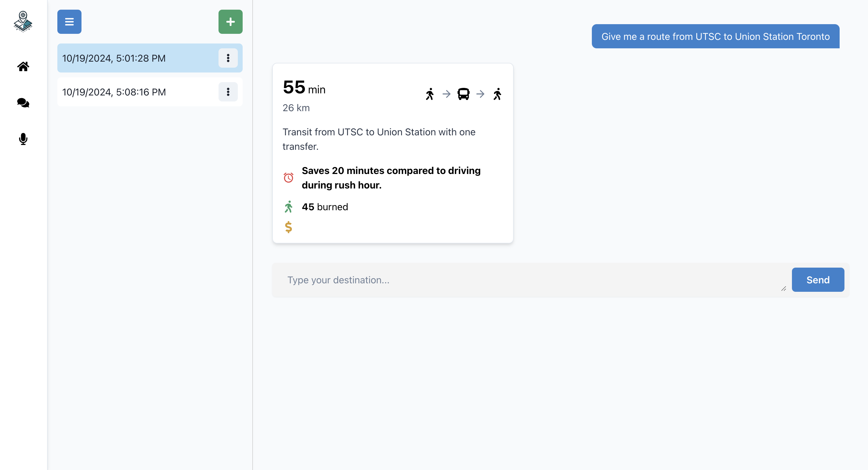Click the bus transit icon in route card
This screenshot has width=868, height=470.
coord(463,94)
